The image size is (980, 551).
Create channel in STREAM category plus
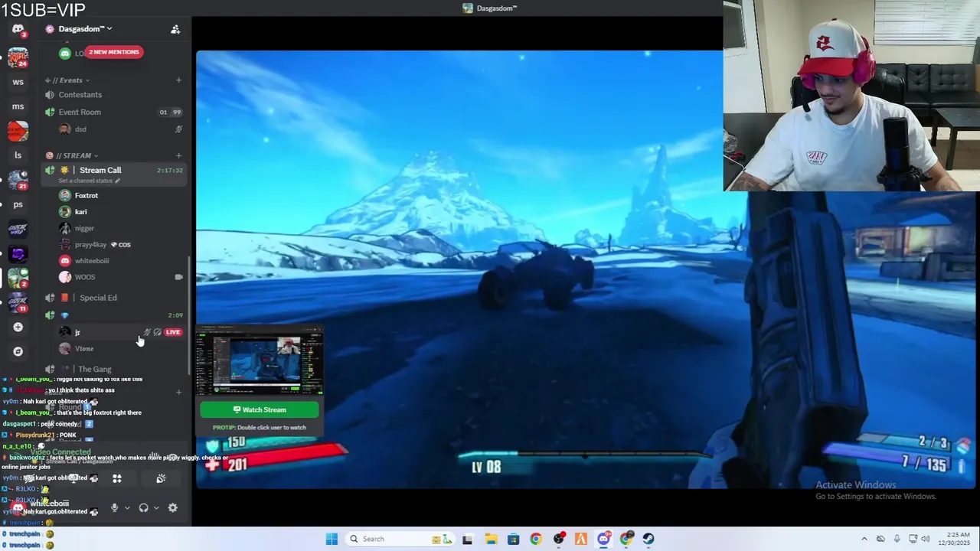[x=178, y=155]
